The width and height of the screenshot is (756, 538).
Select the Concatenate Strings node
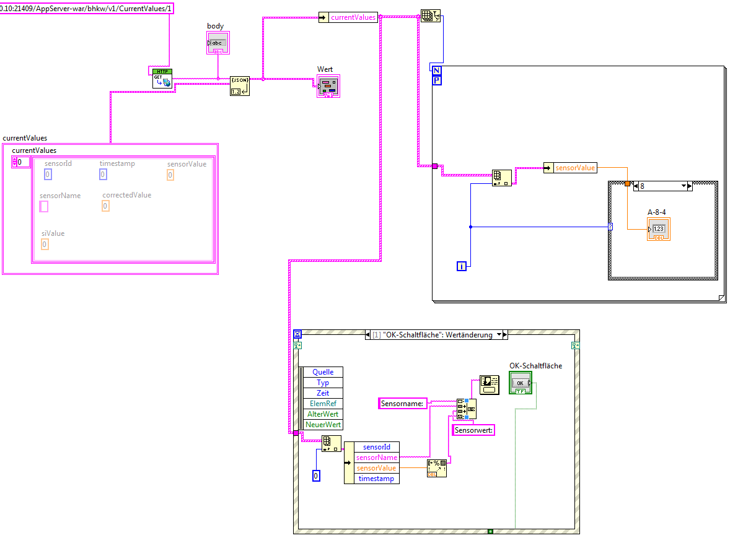pyautogui.click(x=466, y=410)
